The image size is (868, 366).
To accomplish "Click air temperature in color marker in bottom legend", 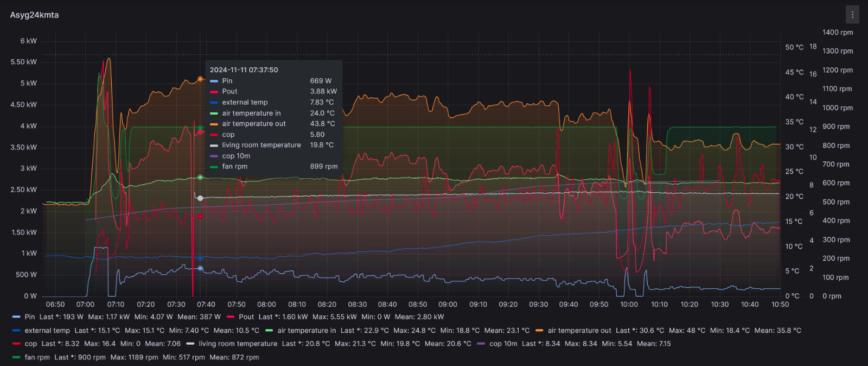I will tap(269, 331).
